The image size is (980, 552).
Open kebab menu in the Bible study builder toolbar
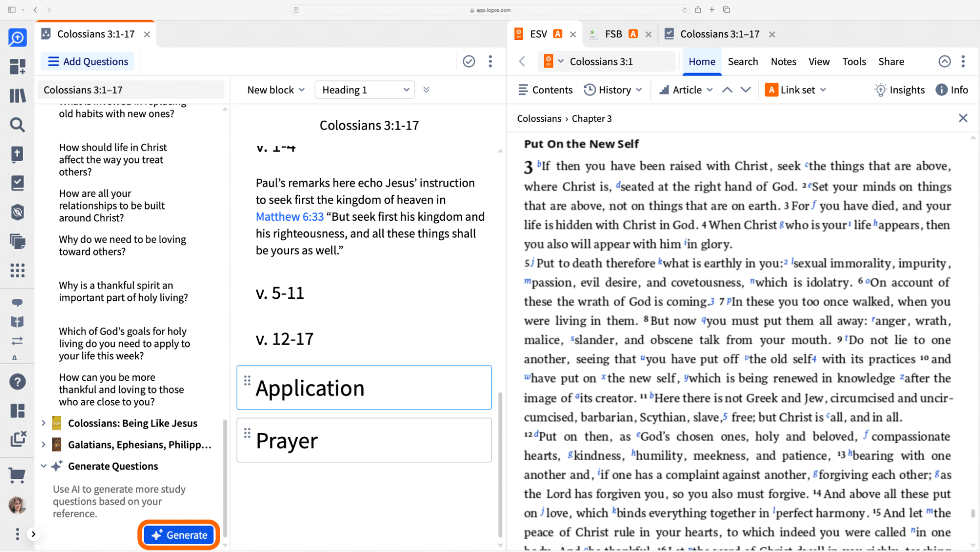tap(490, 61)
